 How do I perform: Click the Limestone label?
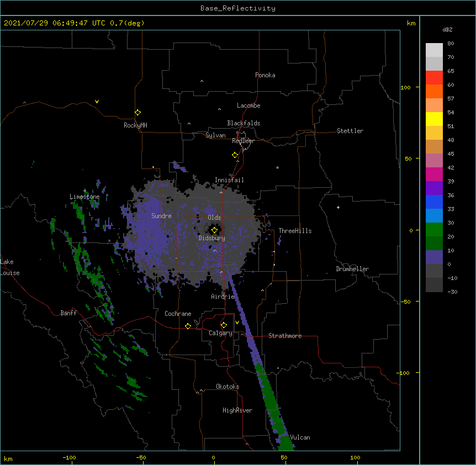(x=84, y=197)
